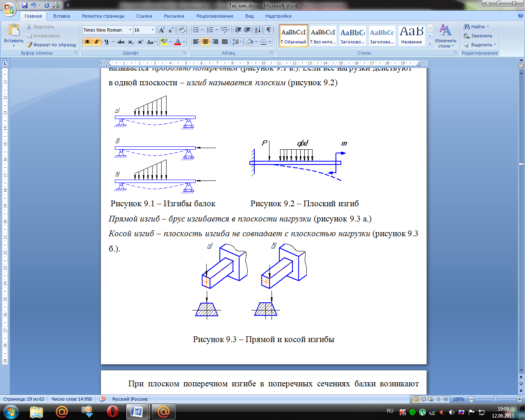Justify paragraph text
Image resolution: width=525 pixels, height=420 pixels.
[x=224, y=42]
